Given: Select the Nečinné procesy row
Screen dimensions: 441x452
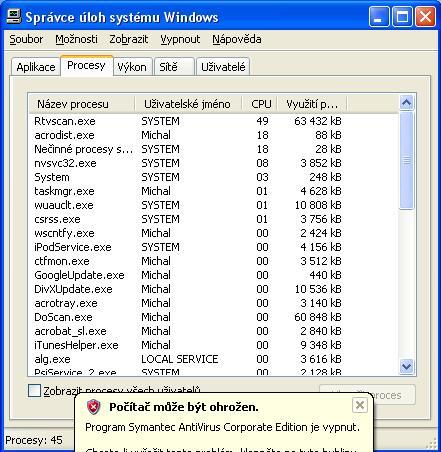Looking at the screenshot, I should click(213, 149).
